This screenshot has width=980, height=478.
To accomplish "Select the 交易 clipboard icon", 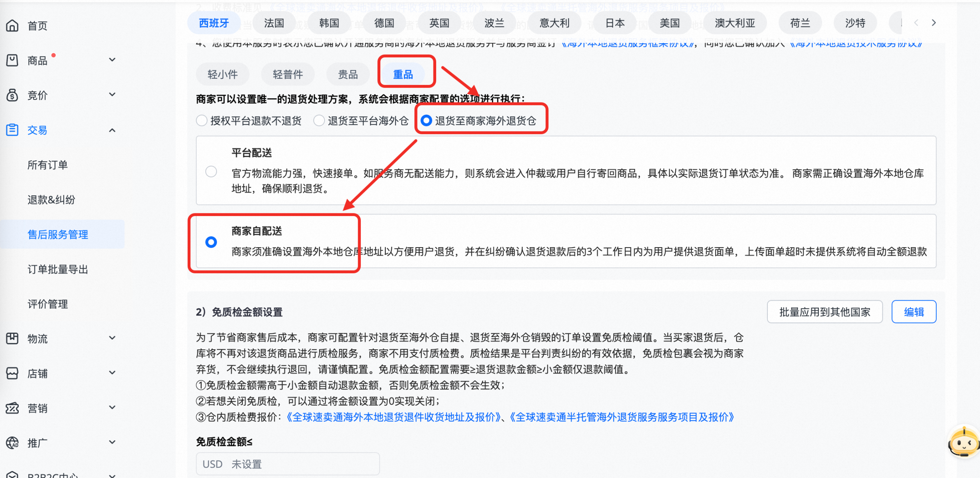I will pyautogui.click(x=12, y=130).
